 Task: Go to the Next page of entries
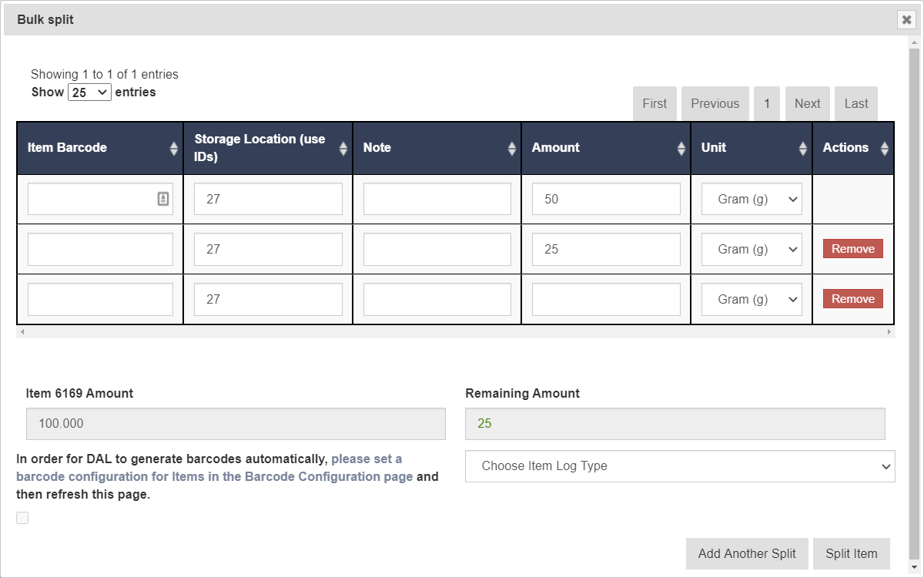[807, 103]
